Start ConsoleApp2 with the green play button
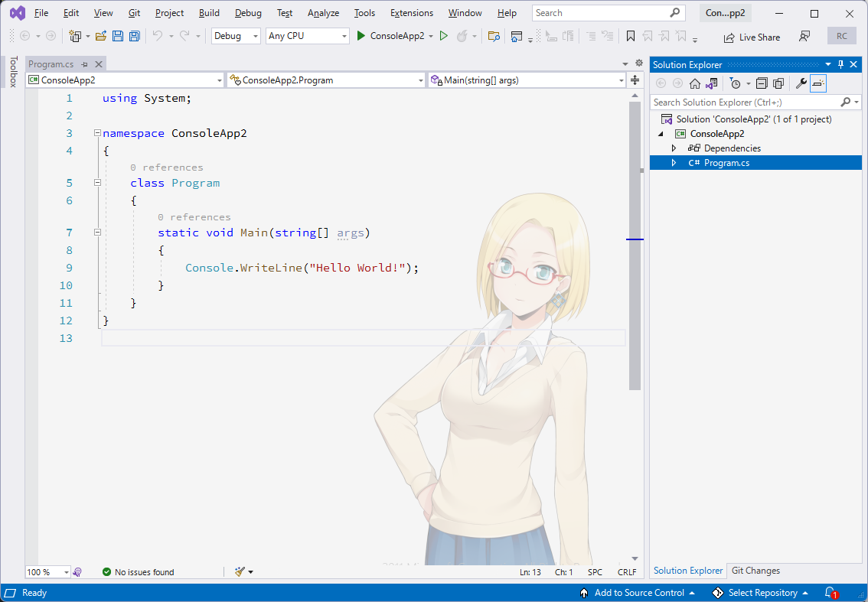868x602 pixels. pyautogui.click(x=361, y=36)
